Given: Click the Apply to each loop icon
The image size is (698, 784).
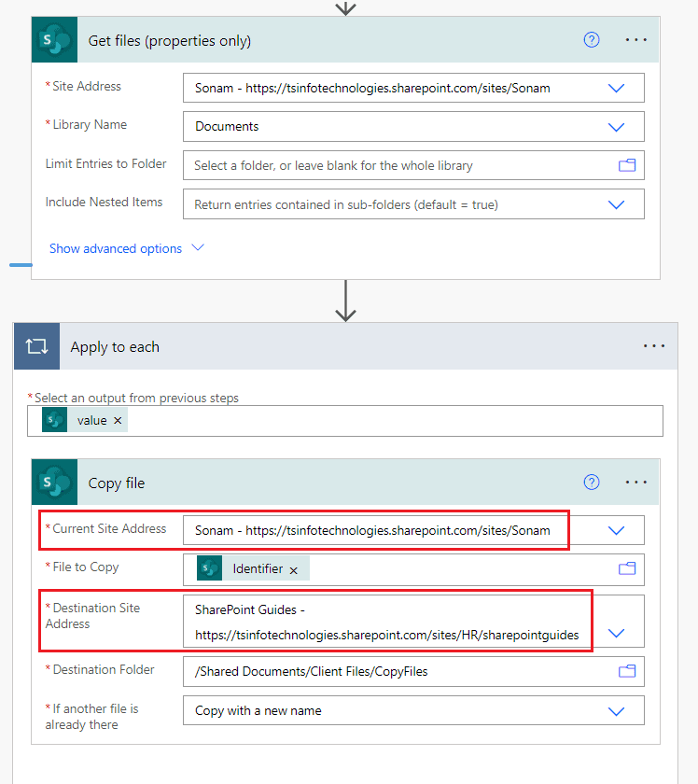Looking at the screenshot, I should [x=37, y=346].
